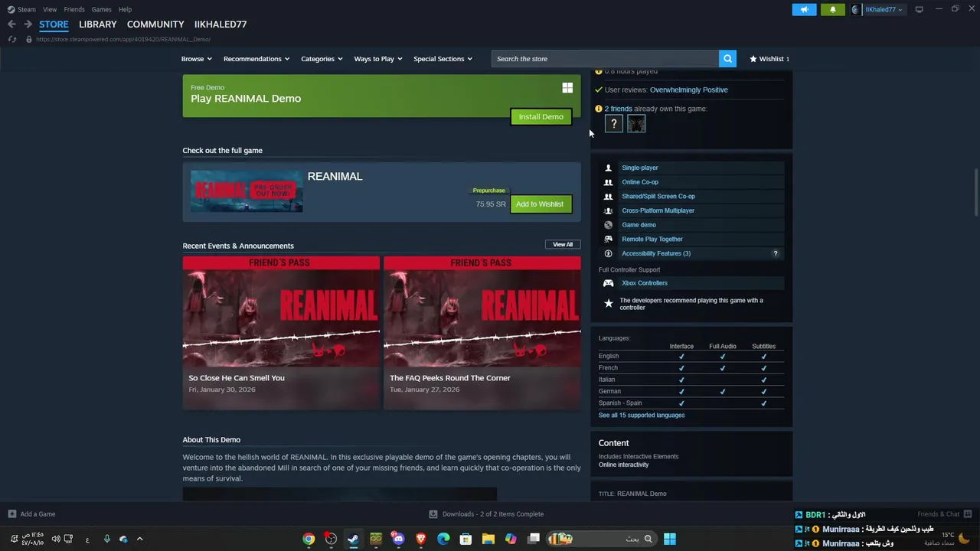
Task: Open Steam from the taskbar
Action: tap(353, 539)
